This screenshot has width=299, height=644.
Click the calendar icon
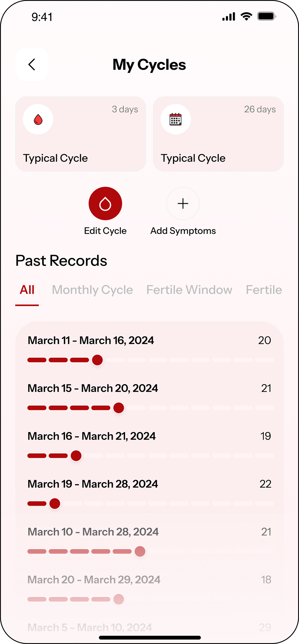coord(175,119)
